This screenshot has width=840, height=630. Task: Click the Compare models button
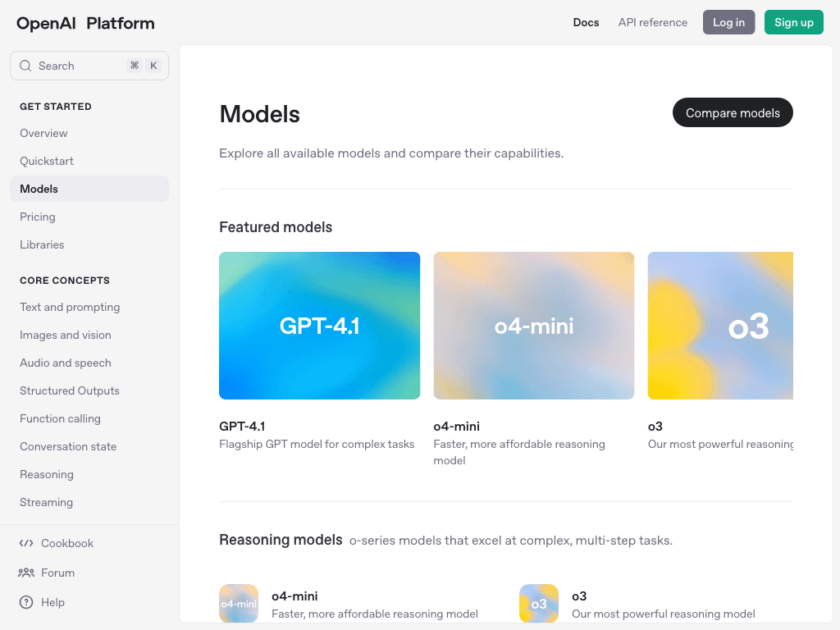click(x=733, y=112)
